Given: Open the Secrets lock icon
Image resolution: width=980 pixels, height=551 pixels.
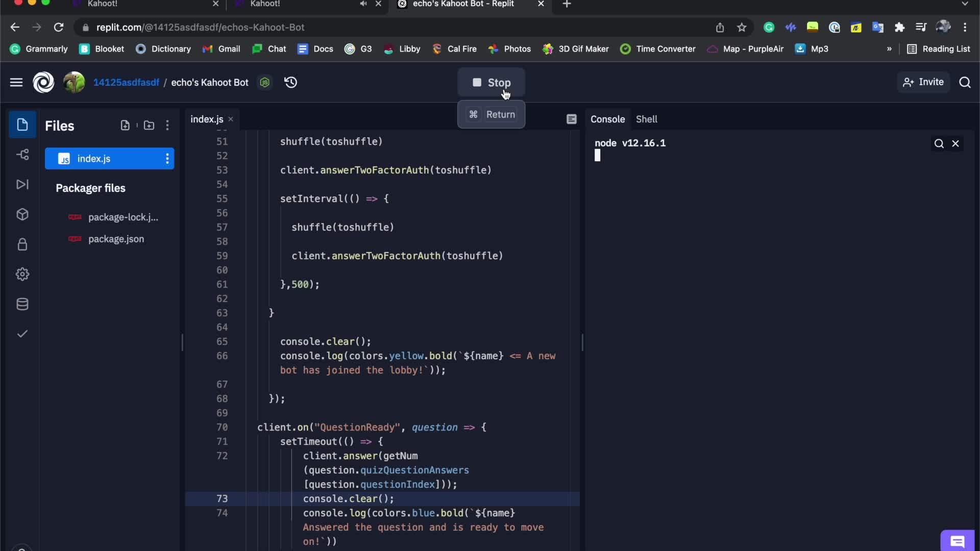Looking at the screenshot, I should point(22,244).
